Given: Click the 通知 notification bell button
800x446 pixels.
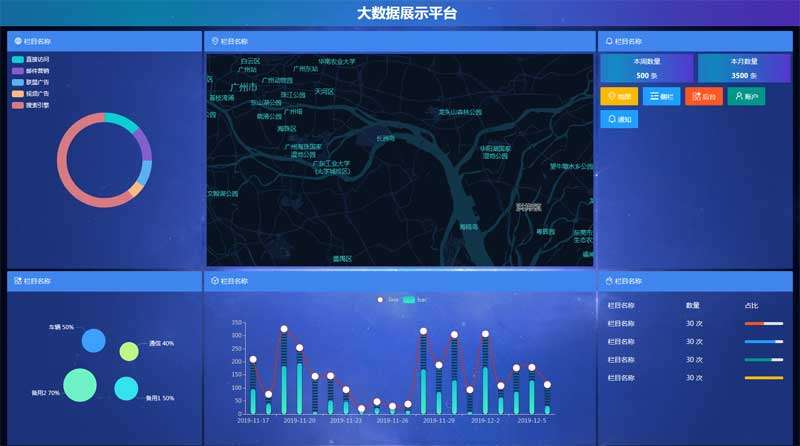Looking at the screenshot, I should click(619, 118).
